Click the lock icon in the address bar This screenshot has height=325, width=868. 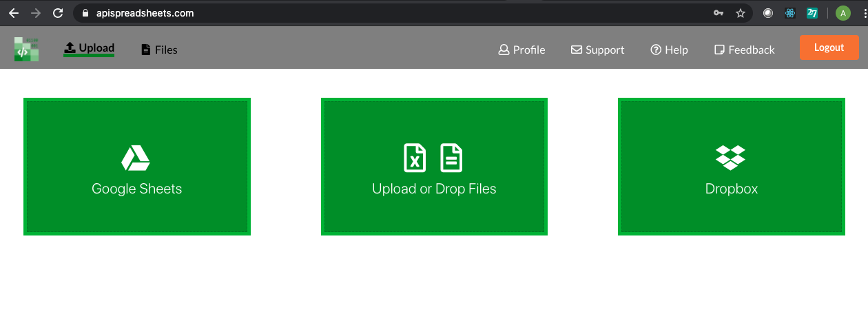[x=85, y=12]
